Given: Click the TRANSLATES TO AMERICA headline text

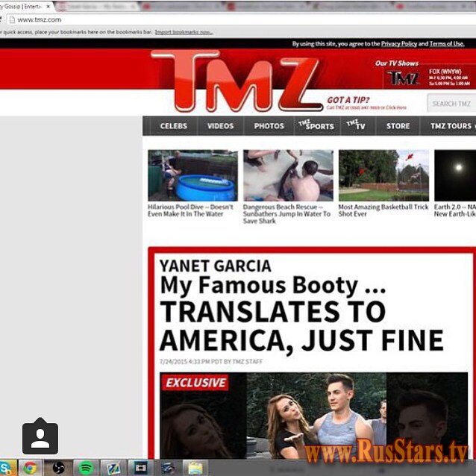Looking at the screenshot, I should (301, 326).
